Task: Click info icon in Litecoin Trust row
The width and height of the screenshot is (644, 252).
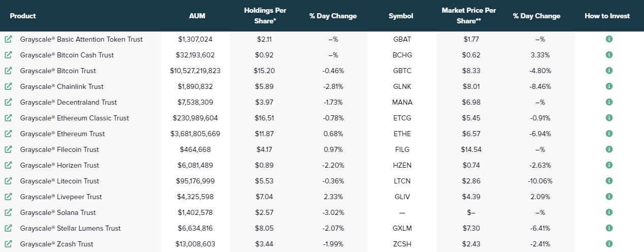Action: 609,181
